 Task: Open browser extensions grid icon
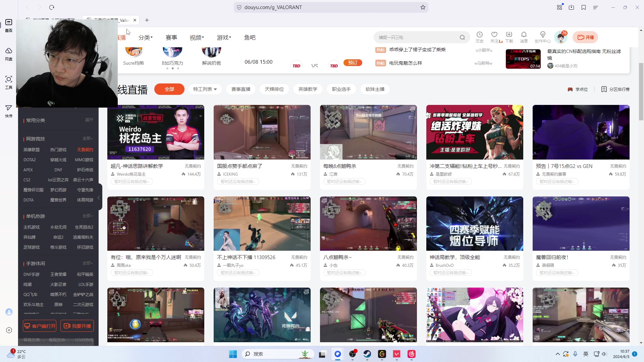pyautogui.click(x=559, y=7)
